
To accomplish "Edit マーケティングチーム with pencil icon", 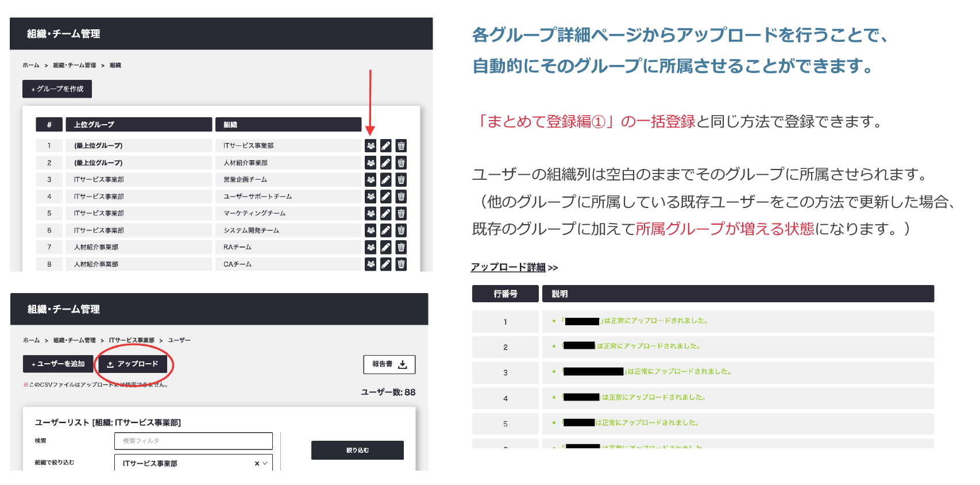I will (x=386, y=213).
